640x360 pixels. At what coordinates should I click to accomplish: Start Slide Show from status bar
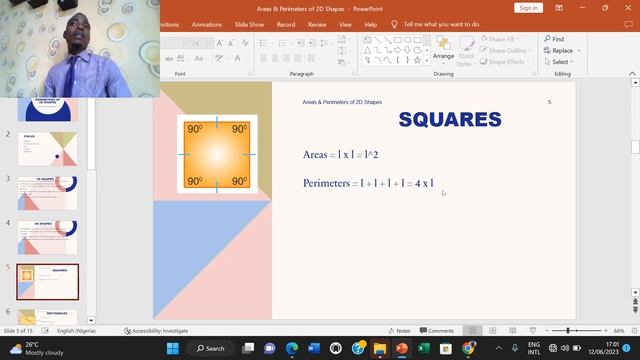pos(533,331)
